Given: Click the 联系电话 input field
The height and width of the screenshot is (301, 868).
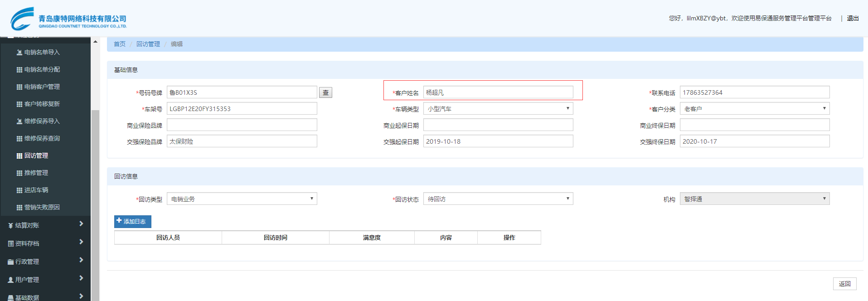Looking at the screenshot, I should point(755,92).
